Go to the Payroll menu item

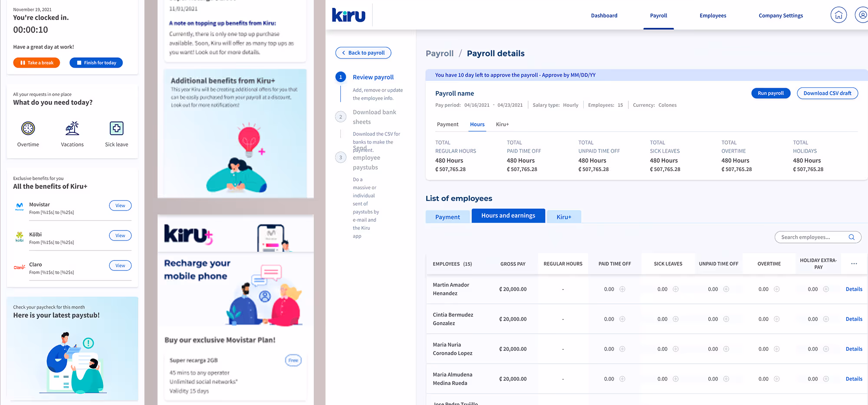click(658, 16)
